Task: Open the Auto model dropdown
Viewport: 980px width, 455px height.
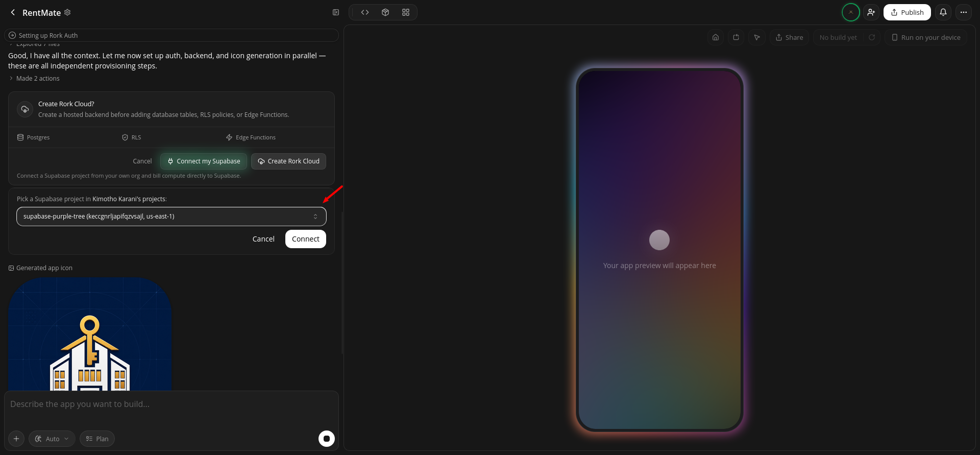Action: pyautogui.click(x=52, y=439)
